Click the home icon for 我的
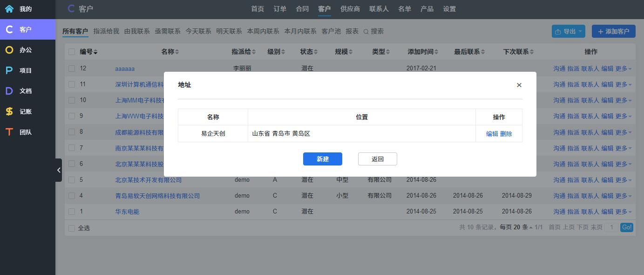The image size is (644, 275). (9, 9)
